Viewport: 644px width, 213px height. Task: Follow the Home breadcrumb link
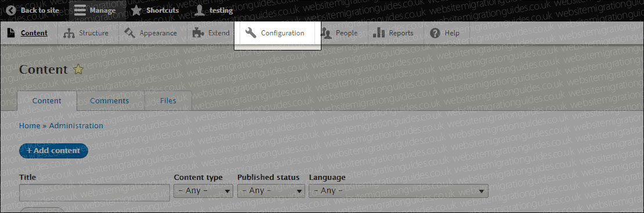pos(30,126)
